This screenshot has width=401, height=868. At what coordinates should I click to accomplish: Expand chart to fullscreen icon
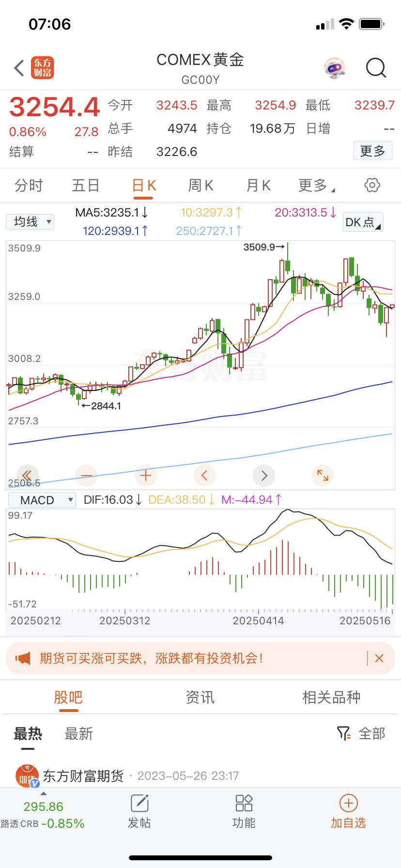[323, 476]
